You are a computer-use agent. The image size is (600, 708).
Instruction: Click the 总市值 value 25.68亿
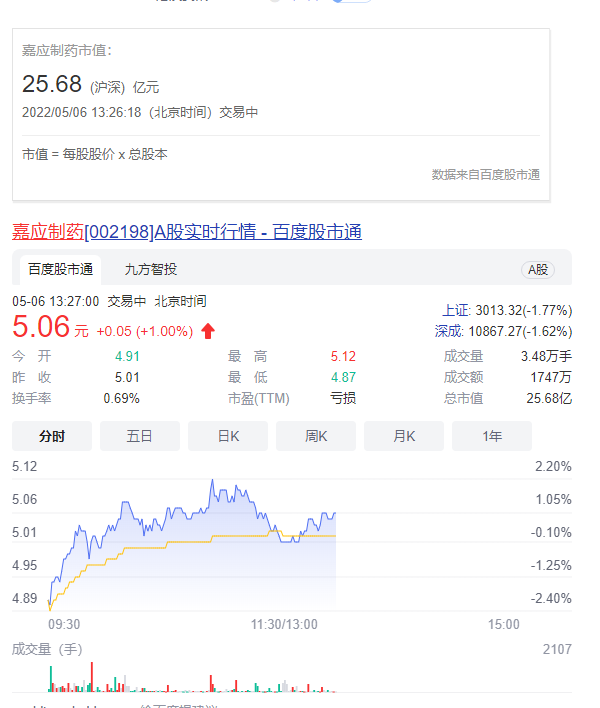[x=549, y=398]
